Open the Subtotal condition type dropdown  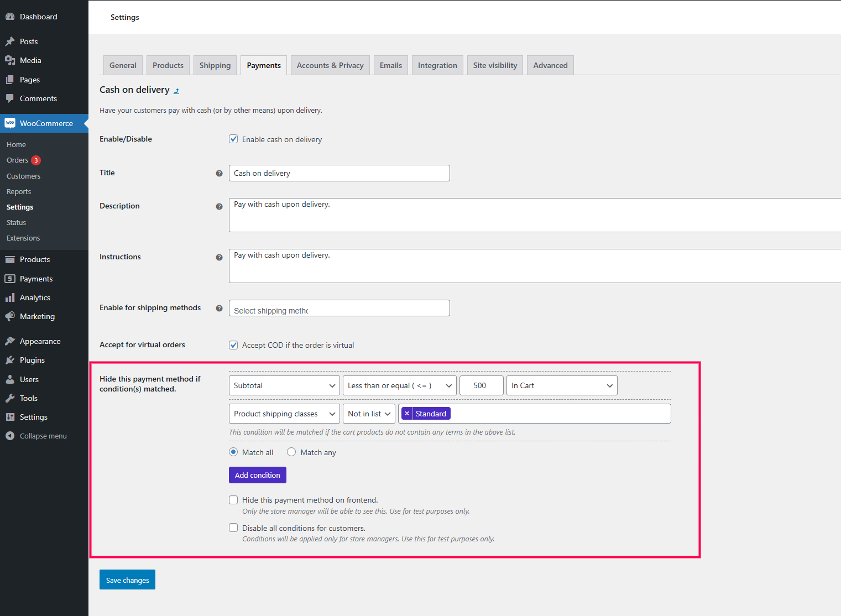[x=284, y=385]
